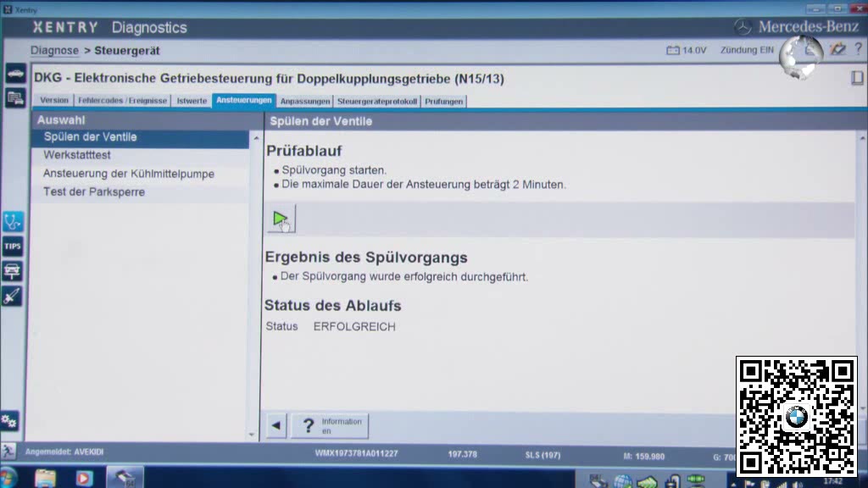
Task: Open the control unit list sidebar icon
Action: click(15, 98)
